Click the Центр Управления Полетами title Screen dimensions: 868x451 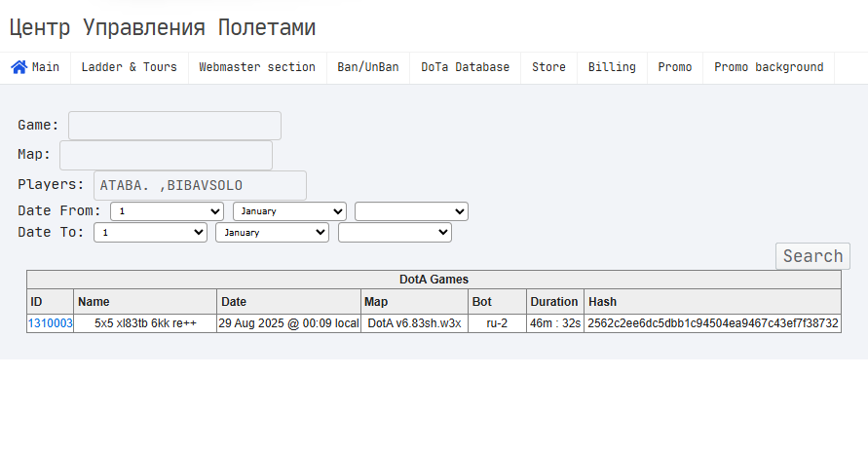(x=162, y=27)
